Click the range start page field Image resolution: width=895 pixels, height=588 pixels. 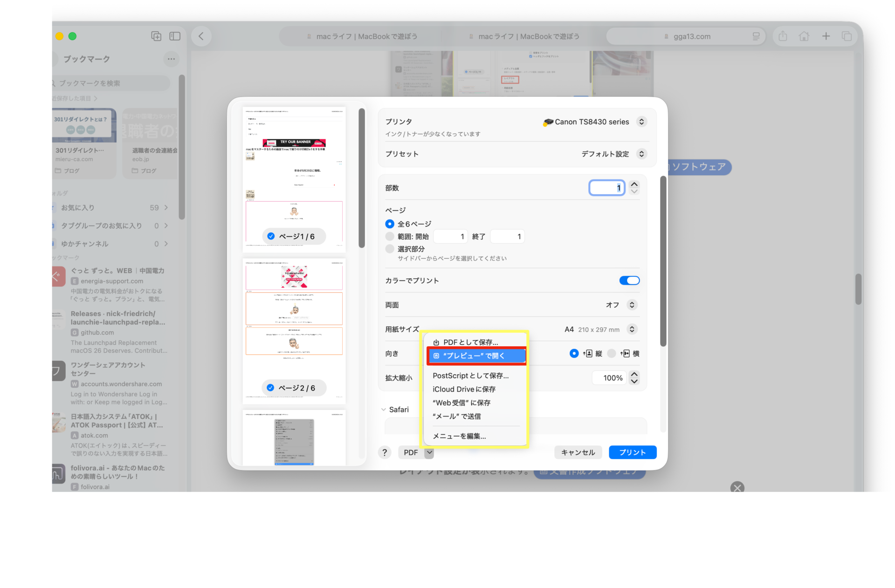[451, 237]
